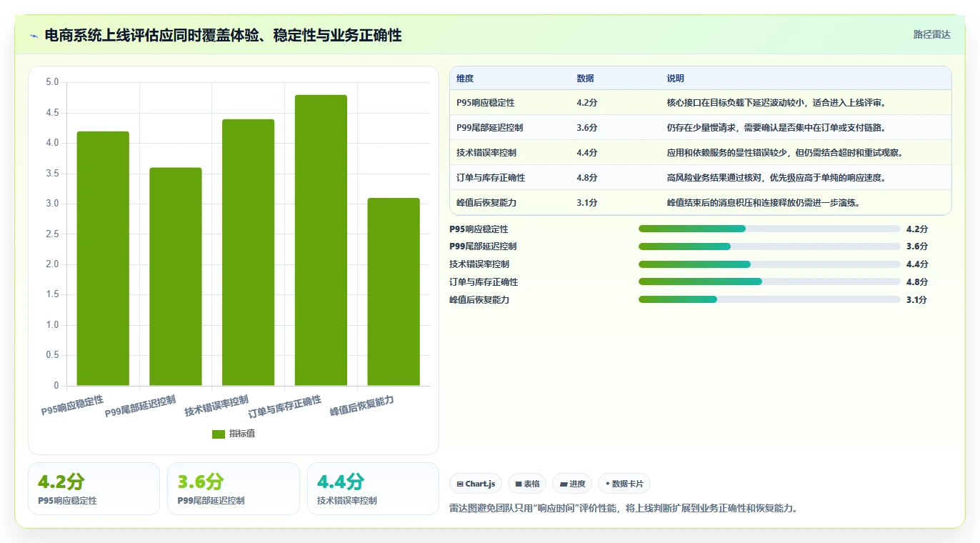Click the P99尾部延迟控制 bar in the chart
Image resolution: width=980 pixels, height=543 pixels.
(176, 277)
